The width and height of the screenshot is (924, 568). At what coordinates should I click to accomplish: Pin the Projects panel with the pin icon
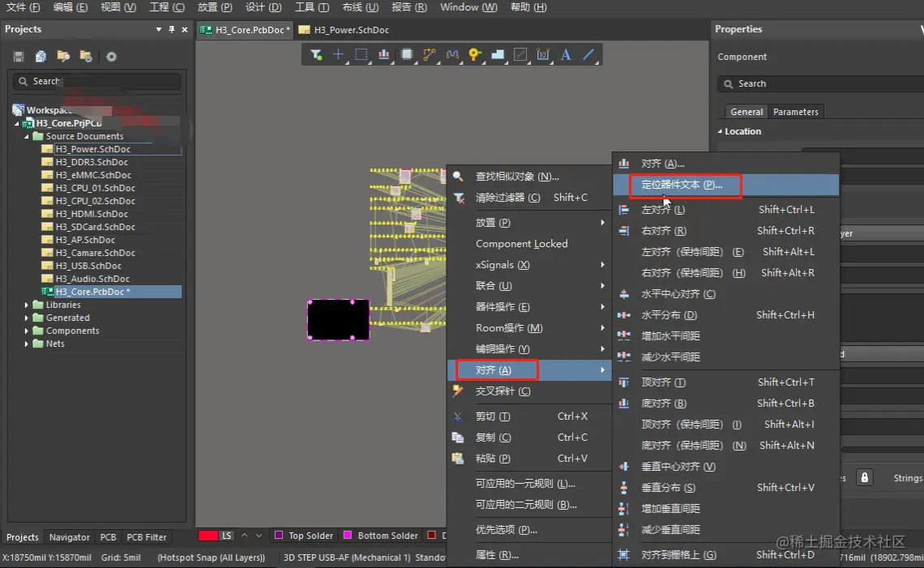pos(172,29)
